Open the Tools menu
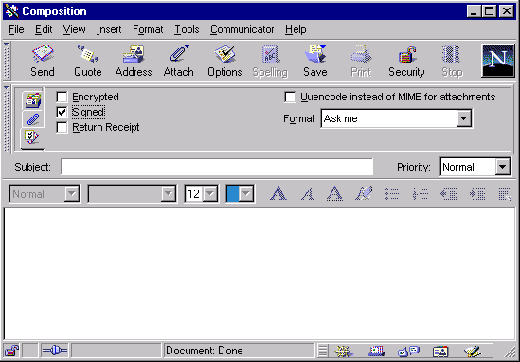 [x=187, y=30]
